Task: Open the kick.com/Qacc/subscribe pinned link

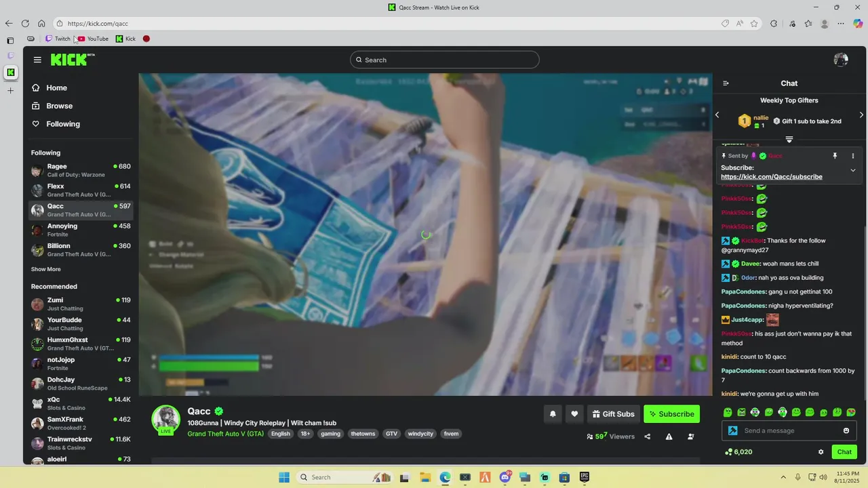Action: click(x=772, y=177)
